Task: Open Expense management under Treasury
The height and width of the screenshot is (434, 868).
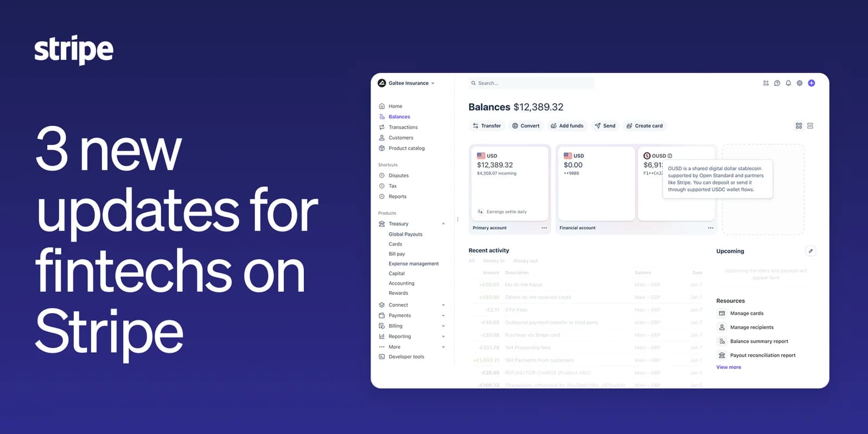Action: [413, 264]
